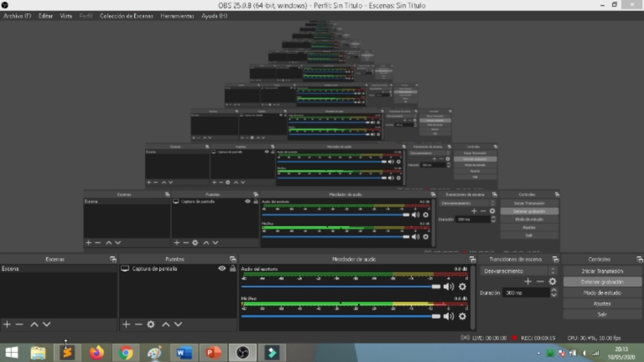Open transition properties gear icon
The width and height of the screenshot is (644, 362).
tap(552, 282)
